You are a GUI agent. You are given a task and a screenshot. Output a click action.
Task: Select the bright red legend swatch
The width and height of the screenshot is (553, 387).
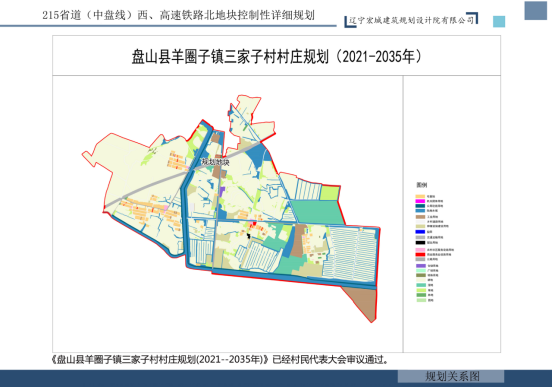420,254
